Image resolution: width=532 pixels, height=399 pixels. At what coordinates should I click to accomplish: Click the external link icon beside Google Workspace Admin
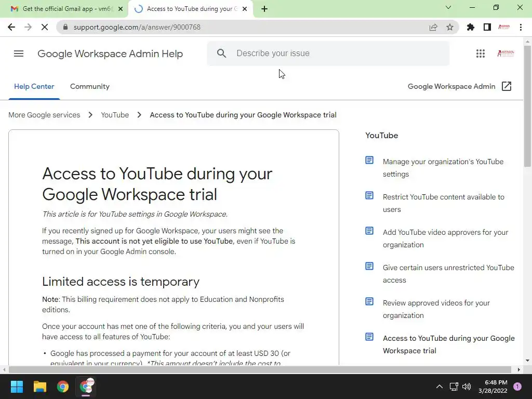[x=507, y=86]
